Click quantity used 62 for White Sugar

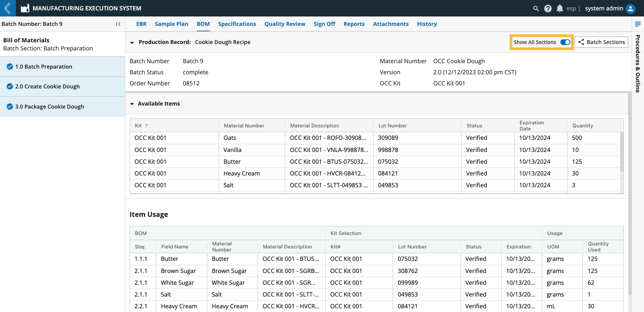[591, 283]
